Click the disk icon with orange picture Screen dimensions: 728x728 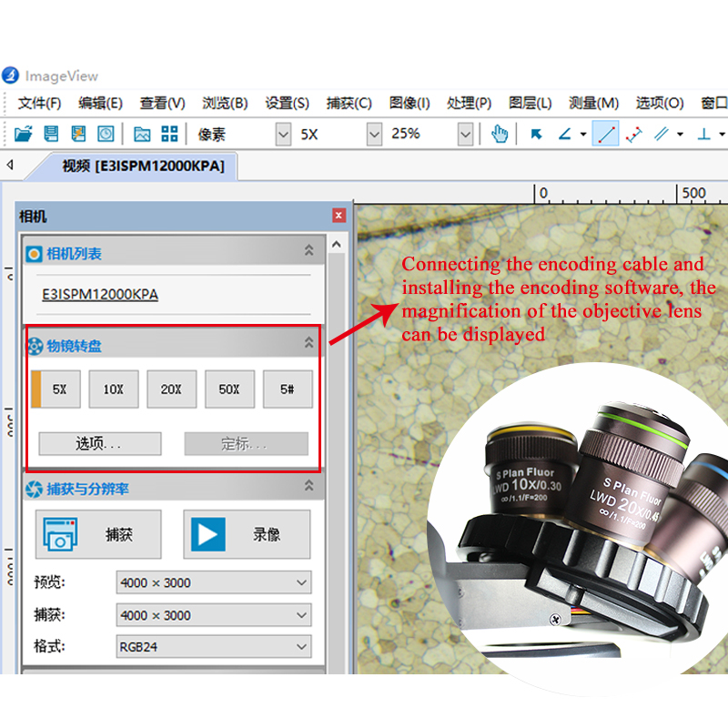[x=78, y=134]
